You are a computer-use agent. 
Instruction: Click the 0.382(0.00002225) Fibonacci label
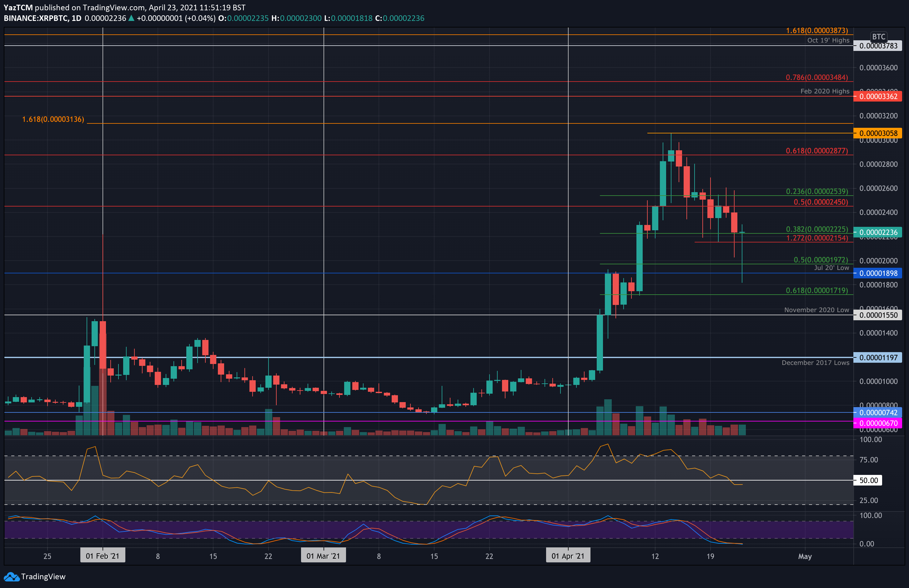(816, 229)
